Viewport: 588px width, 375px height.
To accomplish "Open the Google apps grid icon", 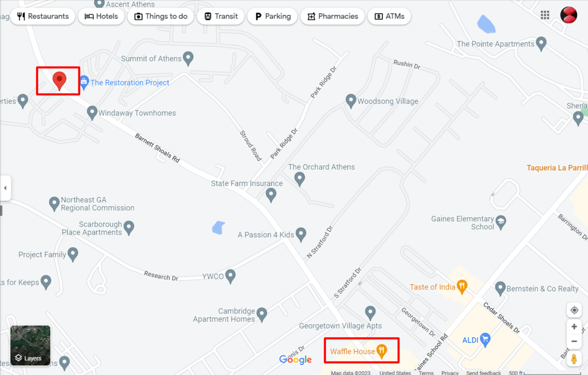I will (545, 15).
